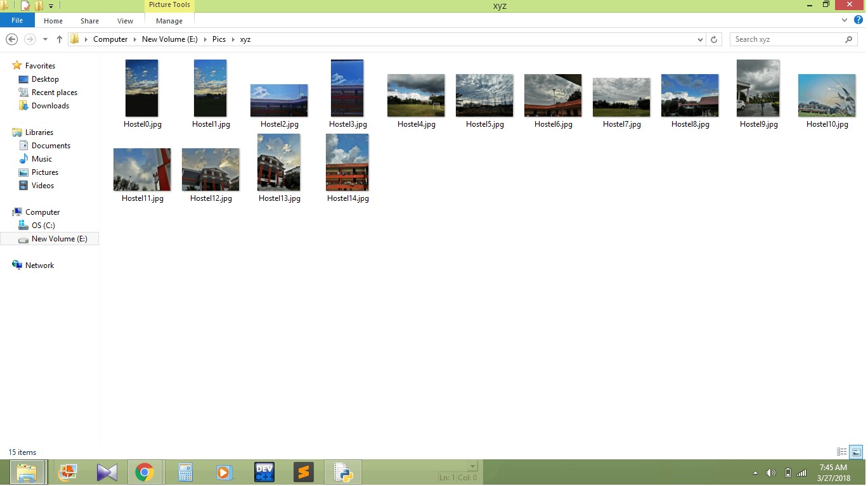
Task: Refresh the xyz folder view
Action: pyautogui.click(x=714, y=39)
